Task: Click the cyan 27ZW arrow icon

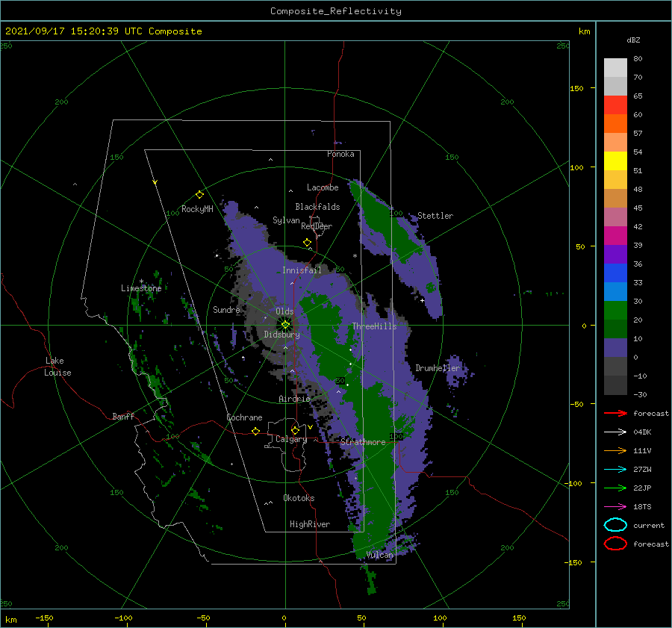Action: click(x=615, y=470)
